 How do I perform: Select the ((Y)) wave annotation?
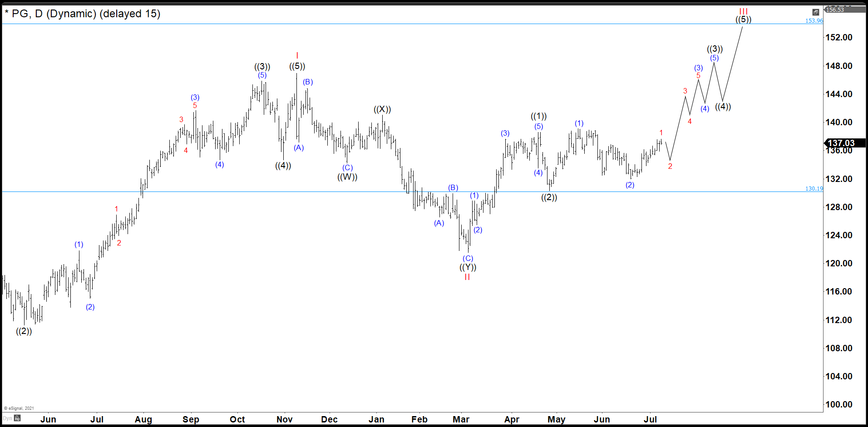(467, 268)
